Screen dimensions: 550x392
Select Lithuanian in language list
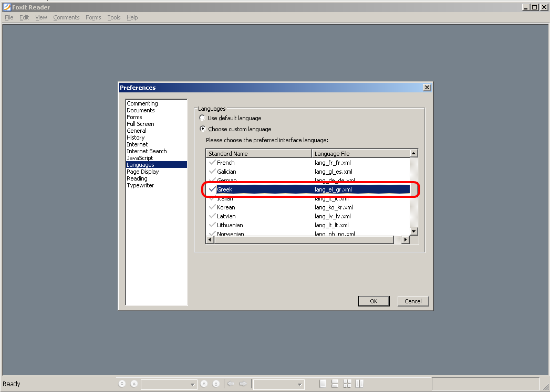coord(230,225)
